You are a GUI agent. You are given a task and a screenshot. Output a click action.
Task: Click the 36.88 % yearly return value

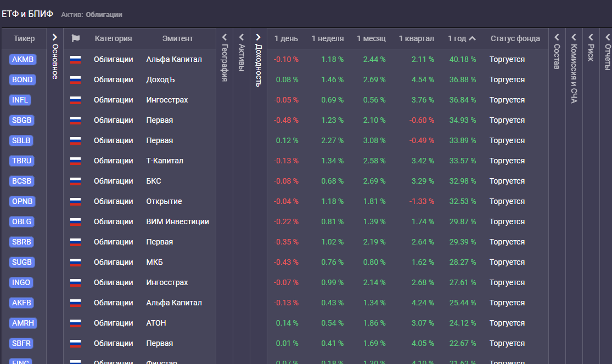[x=463, y=79]
